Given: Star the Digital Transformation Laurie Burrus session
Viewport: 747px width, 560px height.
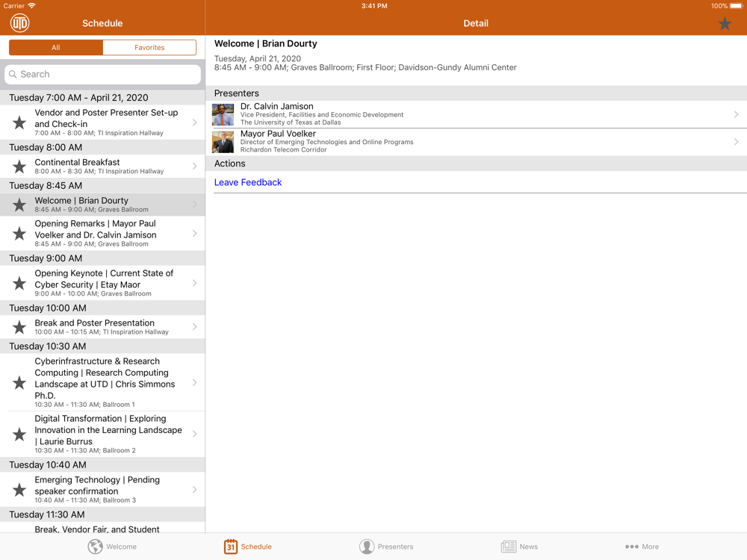Looking at the screenshot, I should coord(19,434).
